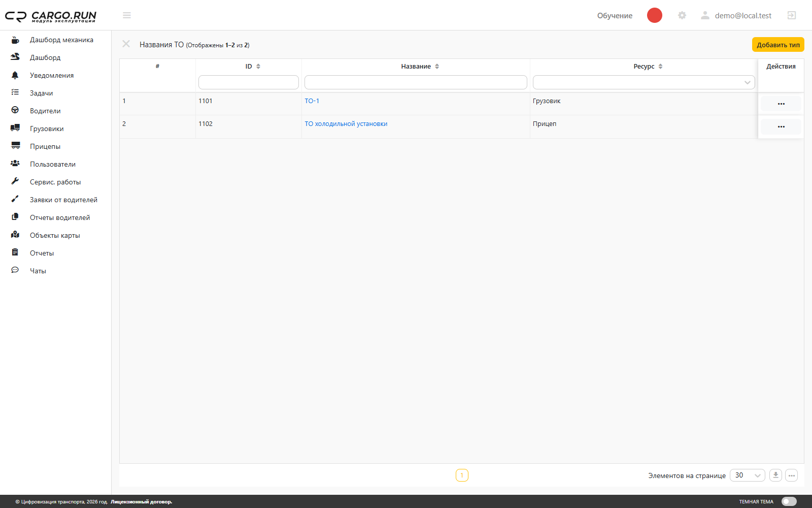Open settings gear icon in header
The height and width of the screenshot is (508, 812).
click(x=682, y=15)
